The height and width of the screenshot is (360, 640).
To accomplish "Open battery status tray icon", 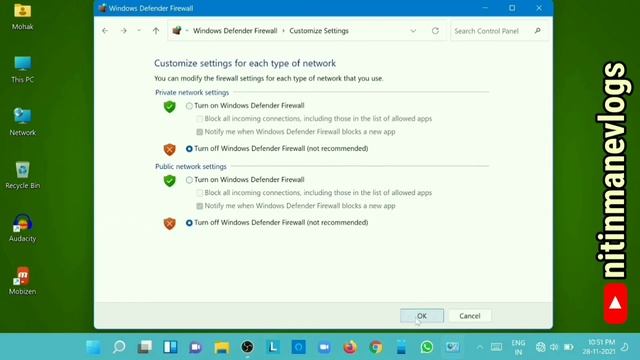I will pyautogui.click(x=568, y=347).
